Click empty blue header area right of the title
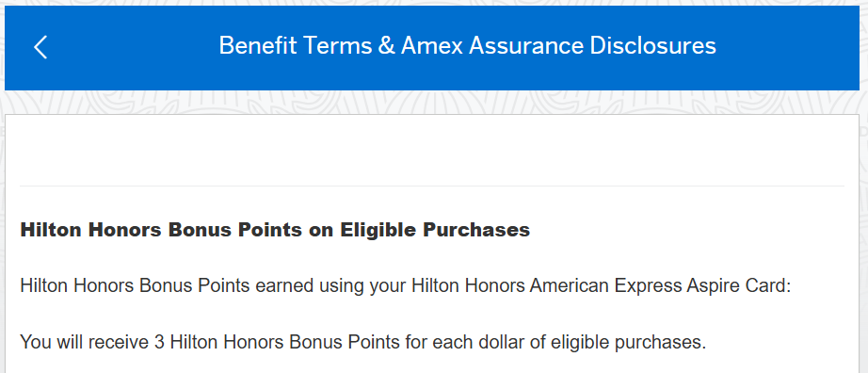Viewport: 868px width, 373px height. coord(786,47)
